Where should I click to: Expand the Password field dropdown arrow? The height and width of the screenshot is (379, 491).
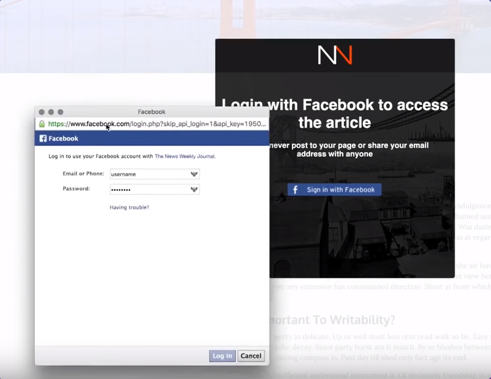click(x=194, y=190)
